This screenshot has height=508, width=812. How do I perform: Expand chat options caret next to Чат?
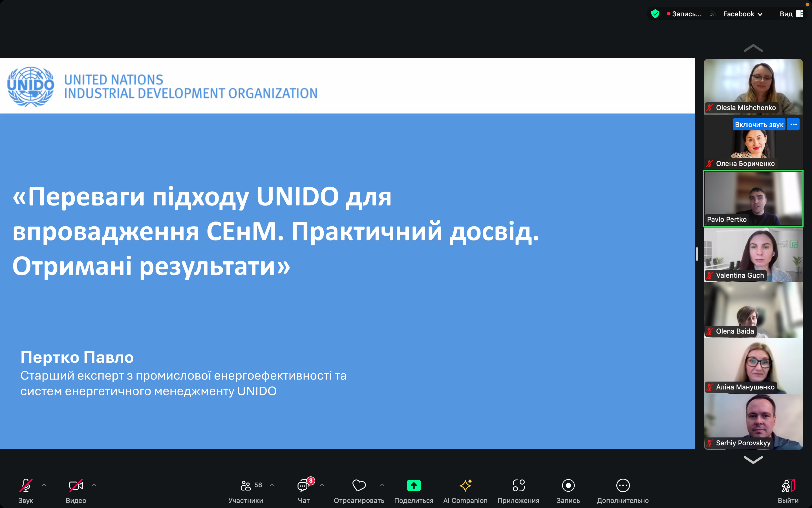322,485
